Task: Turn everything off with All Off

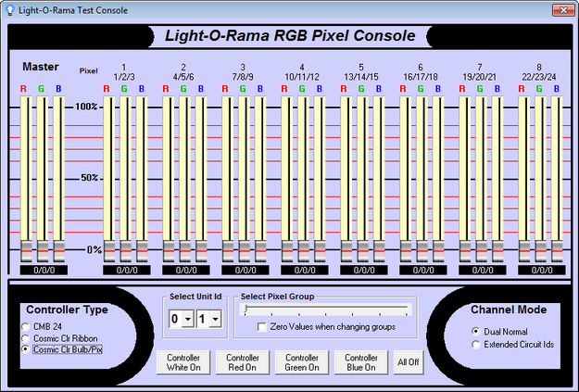Action: [409, 362]
